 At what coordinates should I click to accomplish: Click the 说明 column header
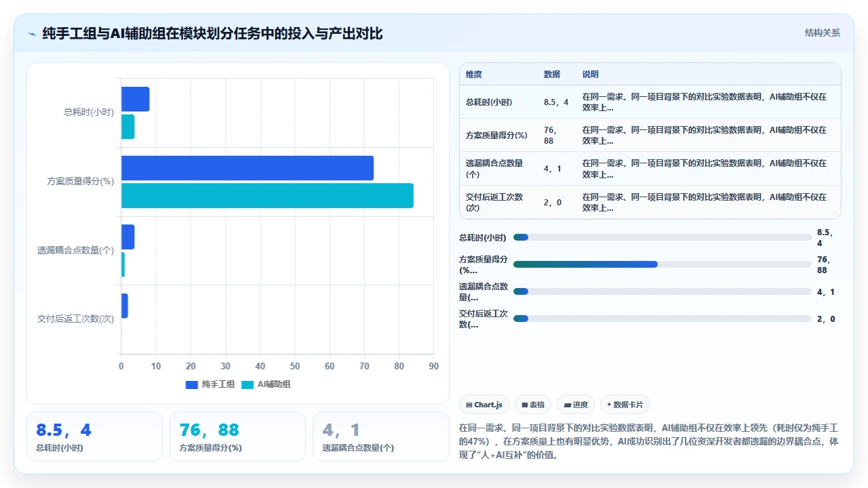pos(591,75)
